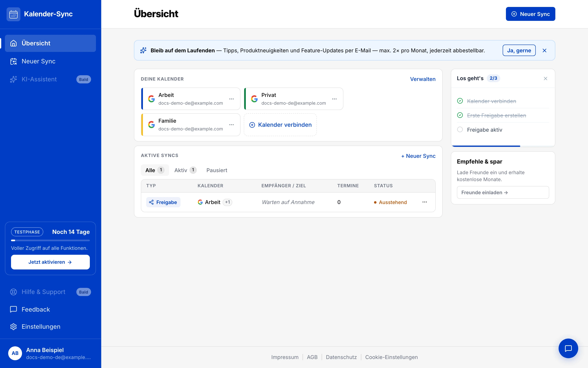
Task: Click the AB user avatar
Action: pyautogui.click(x=15, y=353)
